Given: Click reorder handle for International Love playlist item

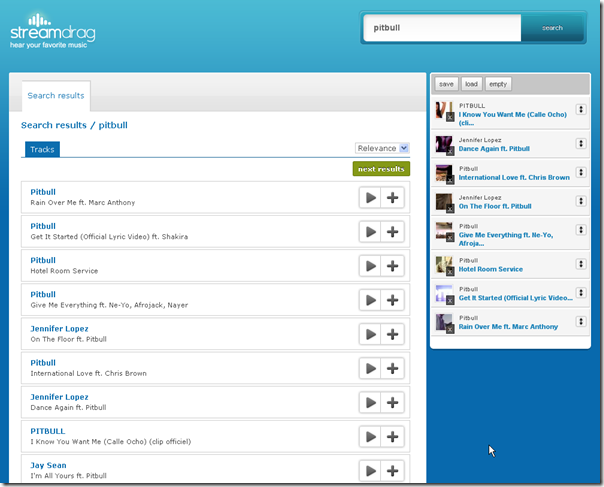Looking at the screenshot, I should pyautogui.click(x=581, y=172).
